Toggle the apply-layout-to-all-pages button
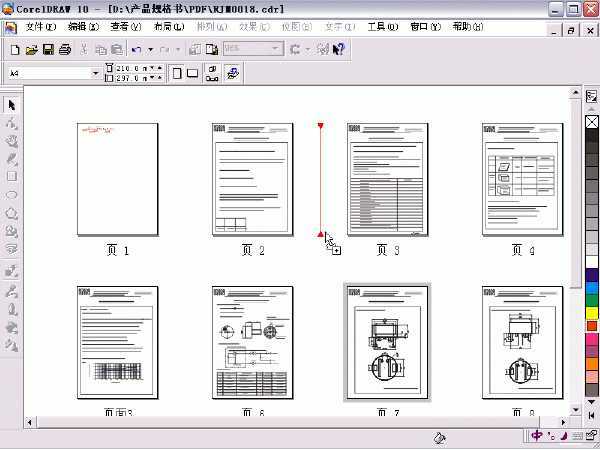 [232, 73]
